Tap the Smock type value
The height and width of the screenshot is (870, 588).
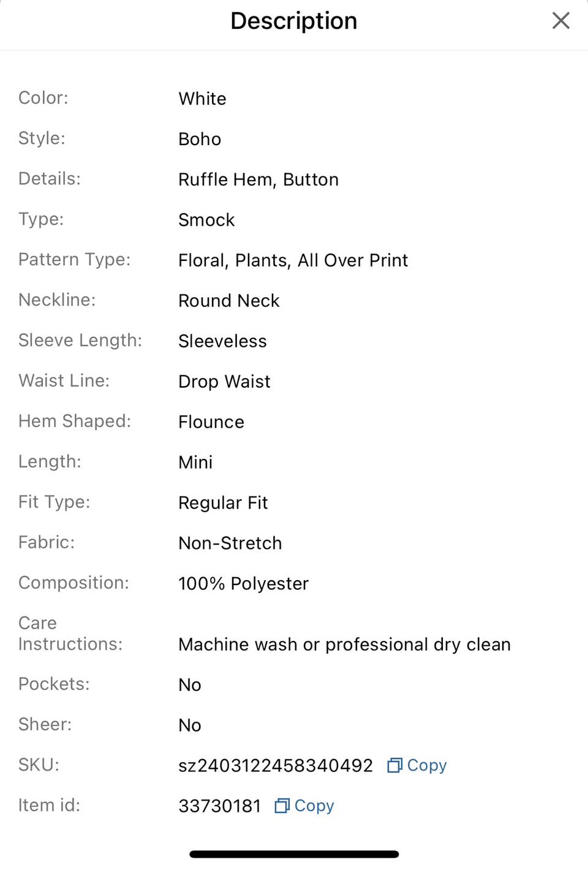[206, 220]
